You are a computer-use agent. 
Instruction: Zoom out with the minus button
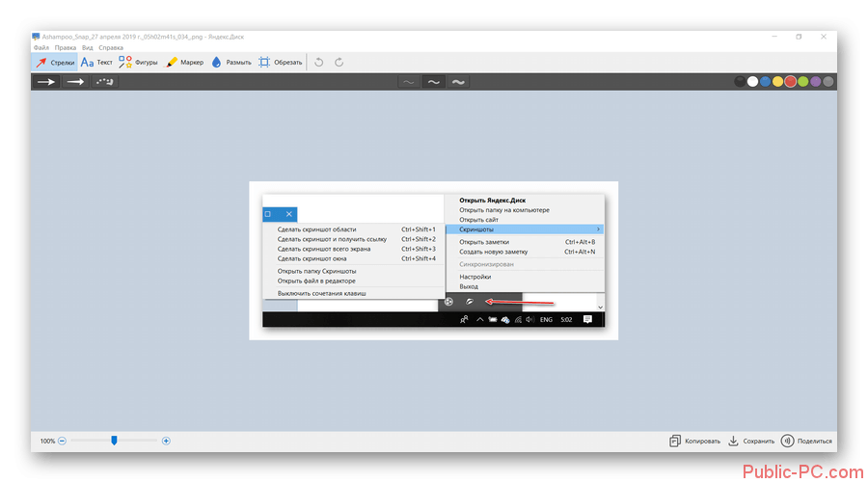pyautogui.click(x=62, y=441)
